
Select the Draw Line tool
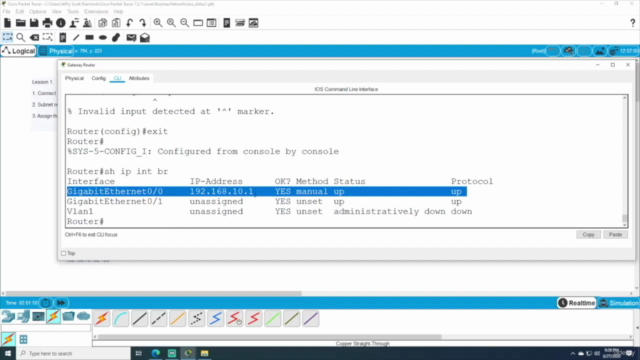76,38
